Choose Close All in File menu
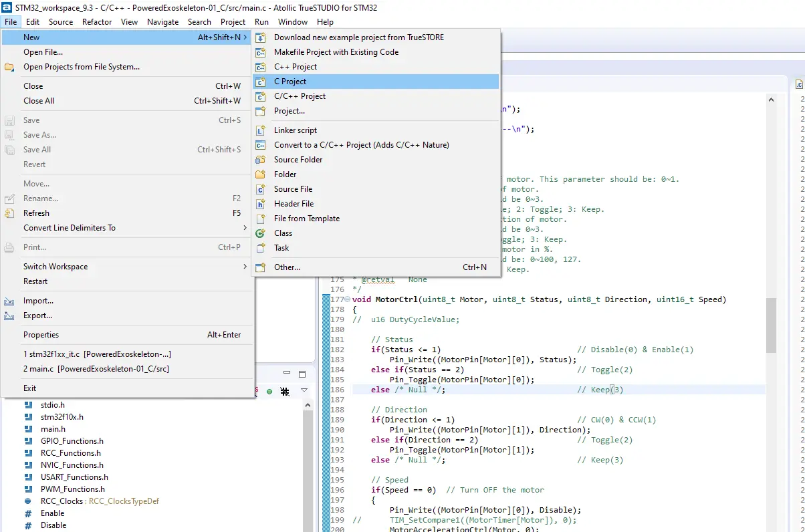Image resolution: width=805 pixels, height=532 pixels. pyautogui.click(x=126, y=101)
